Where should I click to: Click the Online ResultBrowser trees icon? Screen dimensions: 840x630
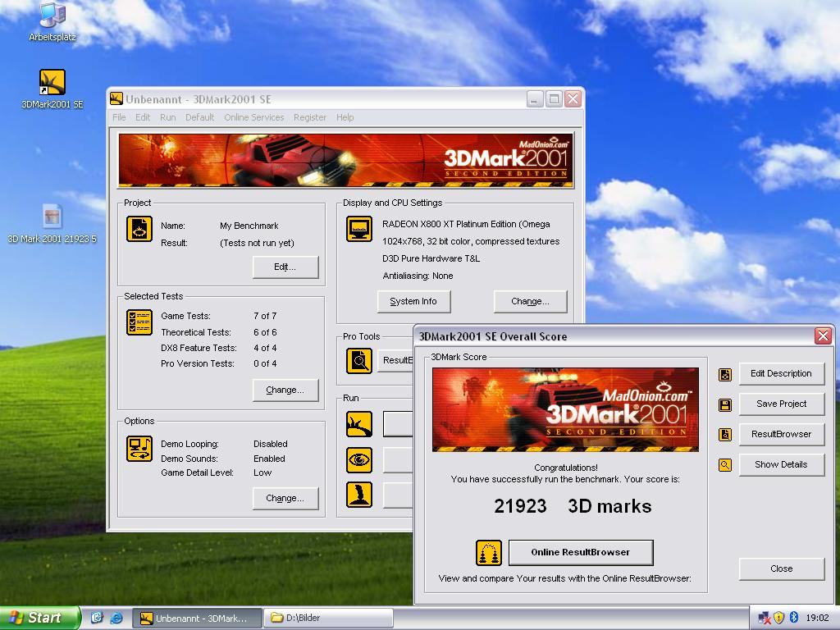489,553
